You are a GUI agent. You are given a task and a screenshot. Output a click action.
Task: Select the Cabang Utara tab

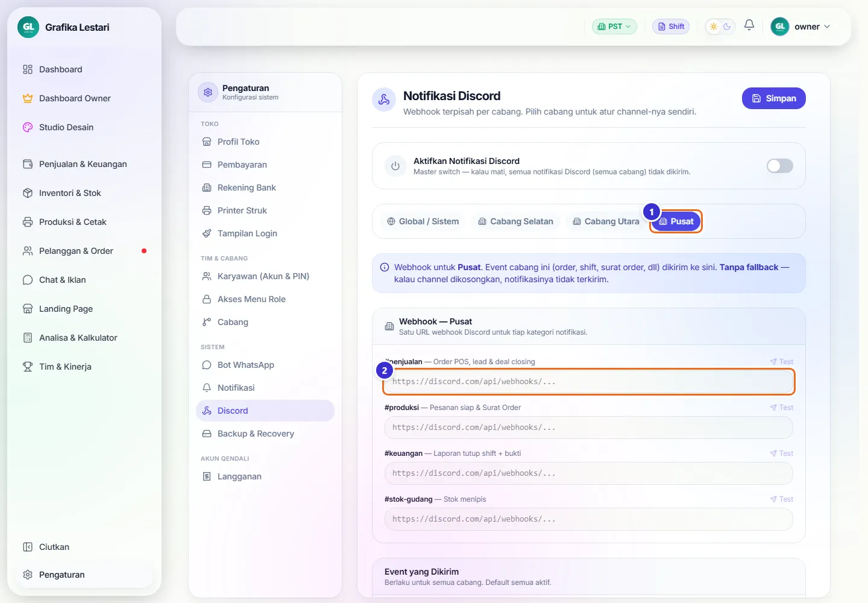click(x=606, y=221)
